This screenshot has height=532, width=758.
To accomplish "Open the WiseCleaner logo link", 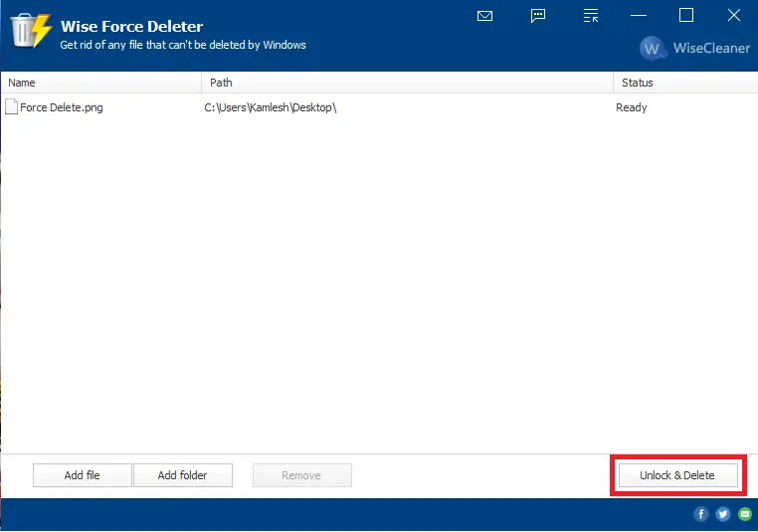I will (694, 49).
